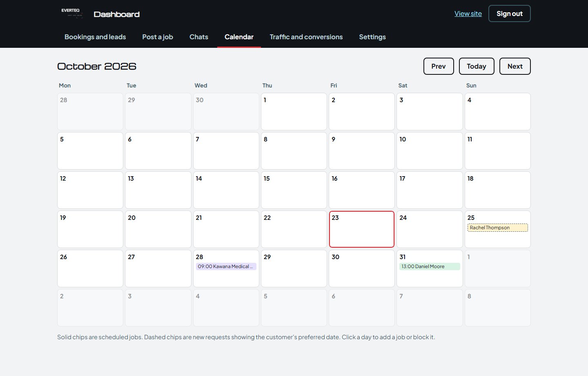The image size is (588, 376).
Task: Open the Chats tab
Action: pyautogui.click(x=199, y=37)
